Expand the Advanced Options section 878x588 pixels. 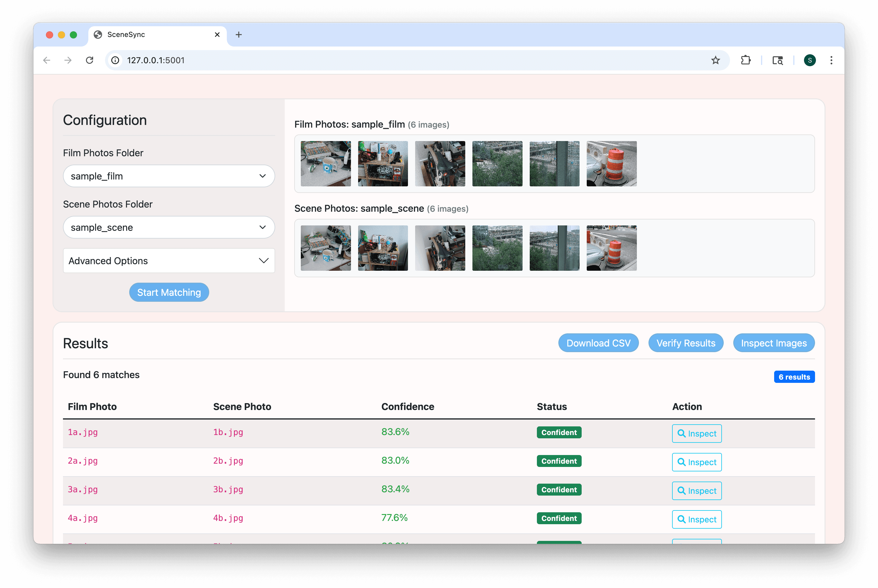coord(169,261)
